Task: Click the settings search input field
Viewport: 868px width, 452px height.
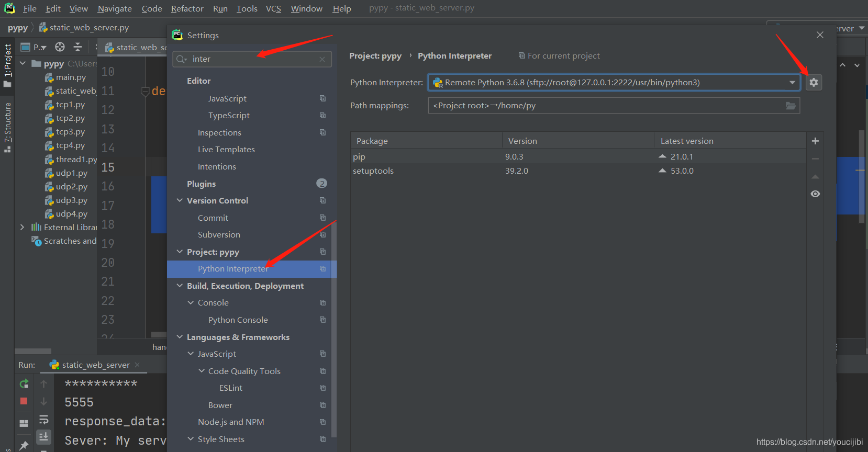Action: (252, 59)
